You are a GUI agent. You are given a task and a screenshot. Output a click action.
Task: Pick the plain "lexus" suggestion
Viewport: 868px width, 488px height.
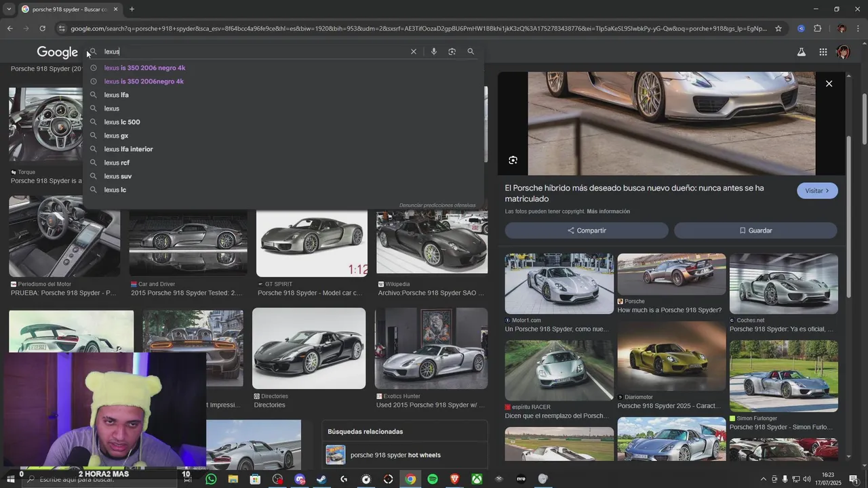coord(111,108)
